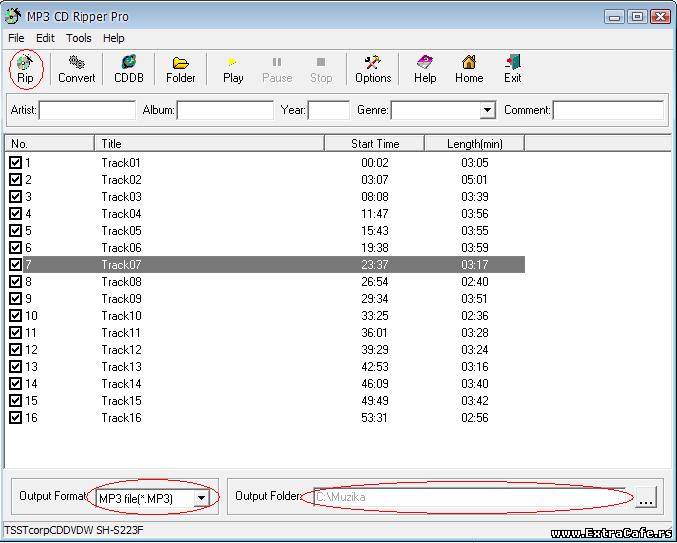The height and width of the screenshot is (543, 677).
Task: Go to Home page icon
Action: [469, 69]
